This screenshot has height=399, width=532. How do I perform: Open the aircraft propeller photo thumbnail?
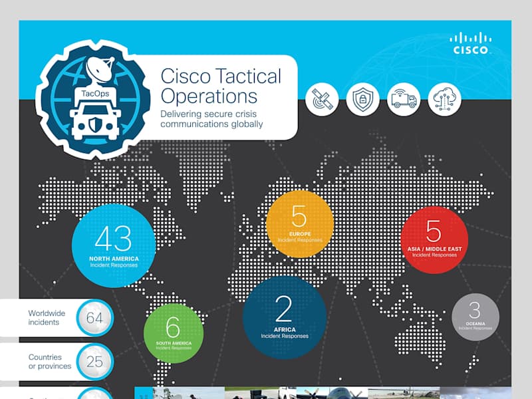(332, 393)
